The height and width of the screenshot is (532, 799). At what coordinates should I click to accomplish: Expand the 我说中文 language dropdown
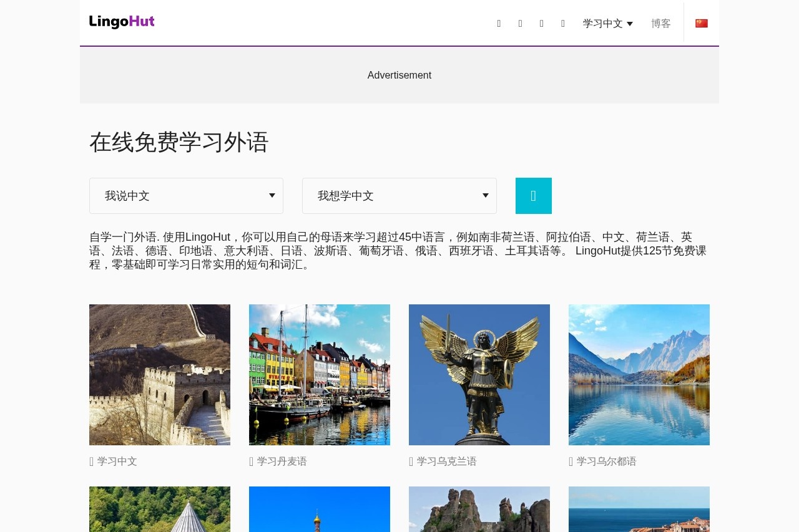tap(186, 196)
